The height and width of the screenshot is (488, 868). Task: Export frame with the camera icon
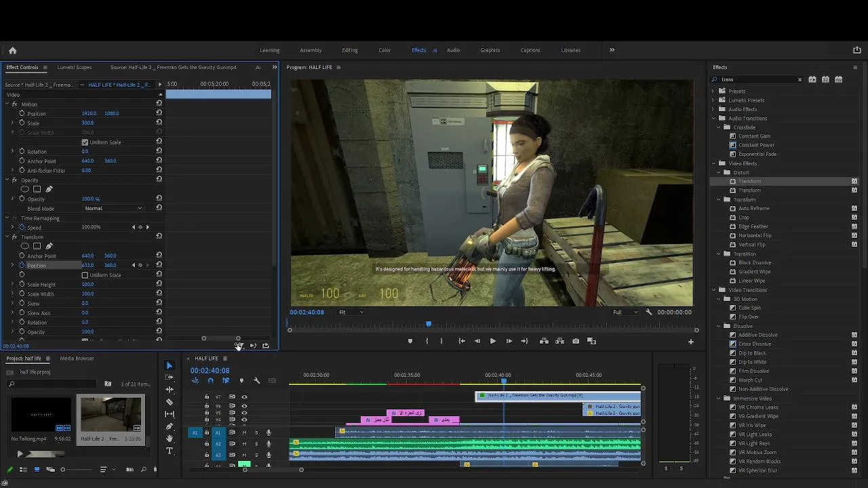coord(576,342)
